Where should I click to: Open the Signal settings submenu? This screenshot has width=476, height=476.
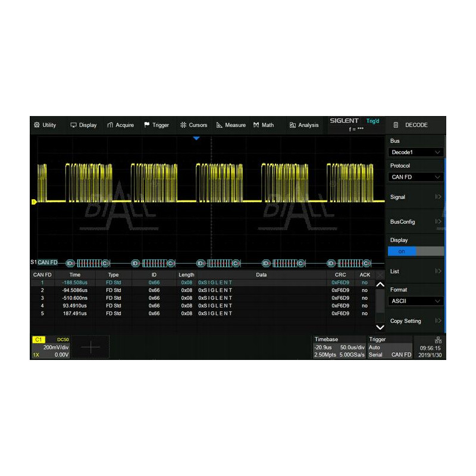coord(415,197)
